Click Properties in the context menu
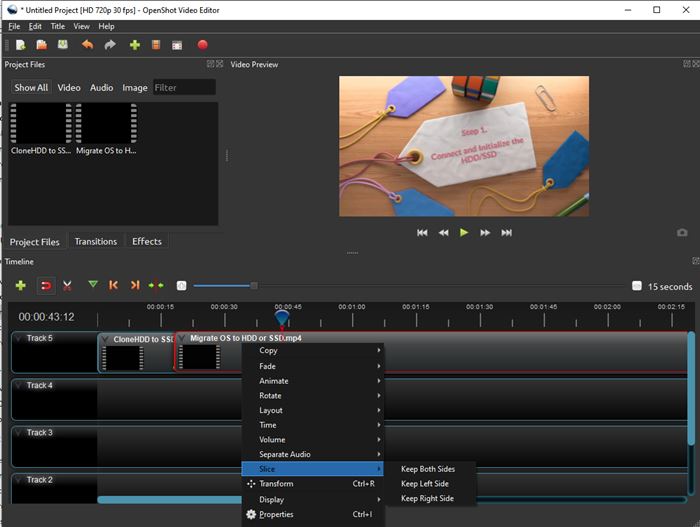700x527 pixels. pyautogui.click(x=276, y=515)
